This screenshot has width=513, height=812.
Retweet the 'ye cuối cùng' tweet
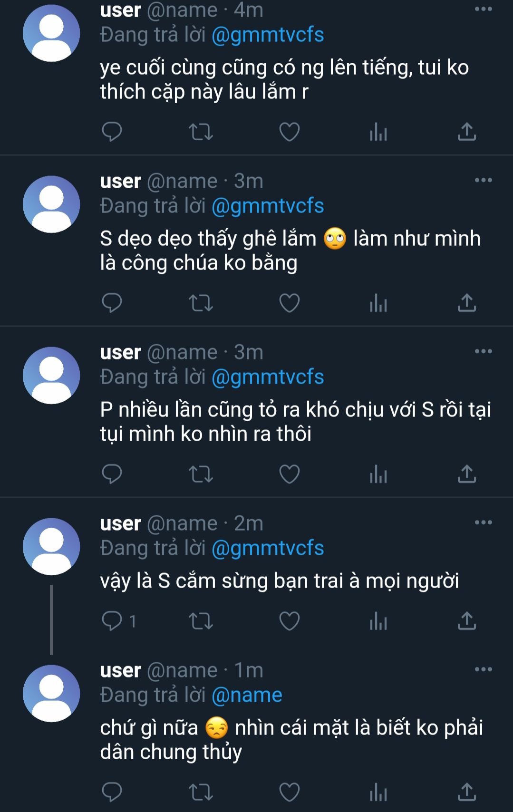(201, 132)
